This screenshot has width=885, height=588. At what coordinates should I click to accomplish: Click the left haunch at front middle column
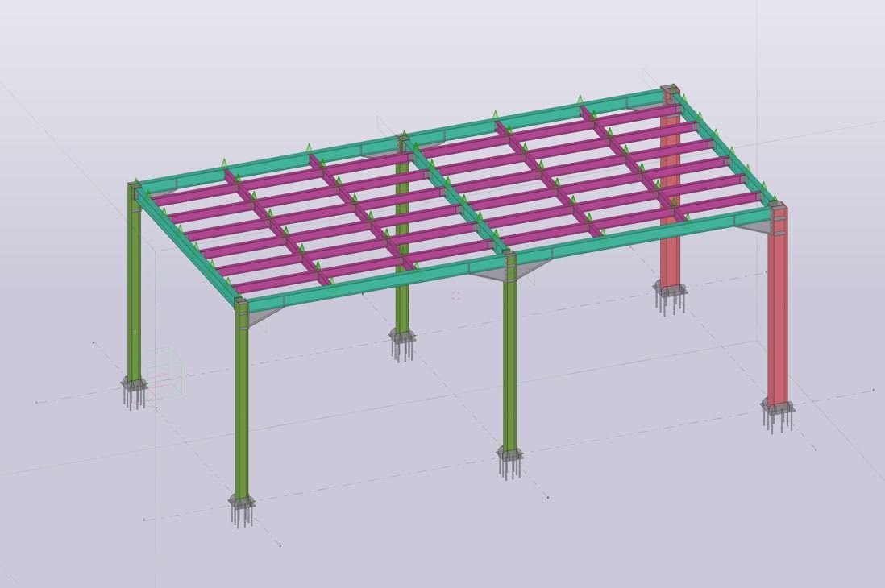tap(488, 273)
